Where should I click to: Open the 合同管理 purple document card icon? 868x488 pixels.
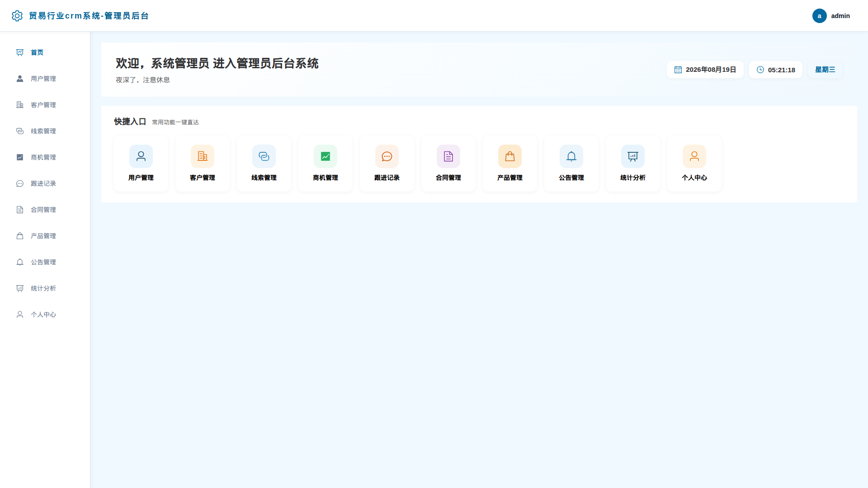[x=448, y=156]
